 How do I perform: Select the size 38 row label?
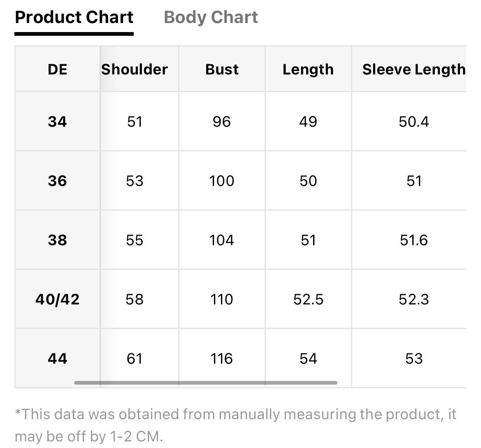[57, 240]
